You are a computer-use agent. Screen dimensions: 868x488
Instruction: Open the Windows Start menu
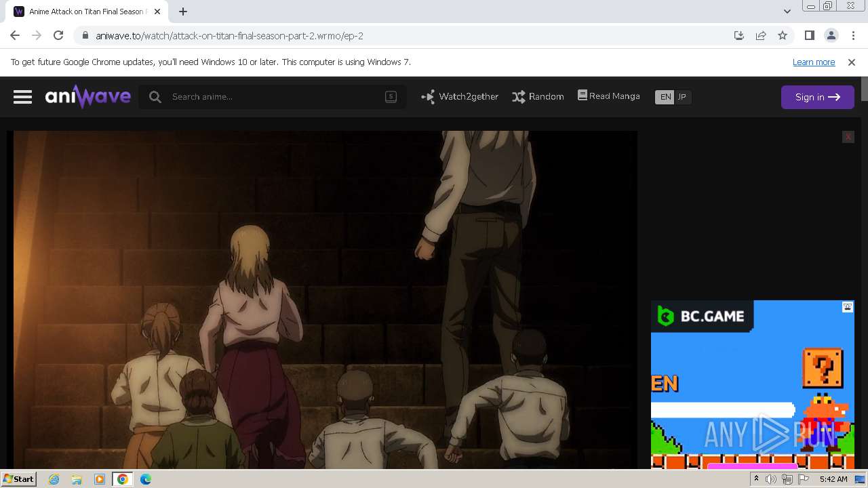pyautogui.click(x=18, y=479)
